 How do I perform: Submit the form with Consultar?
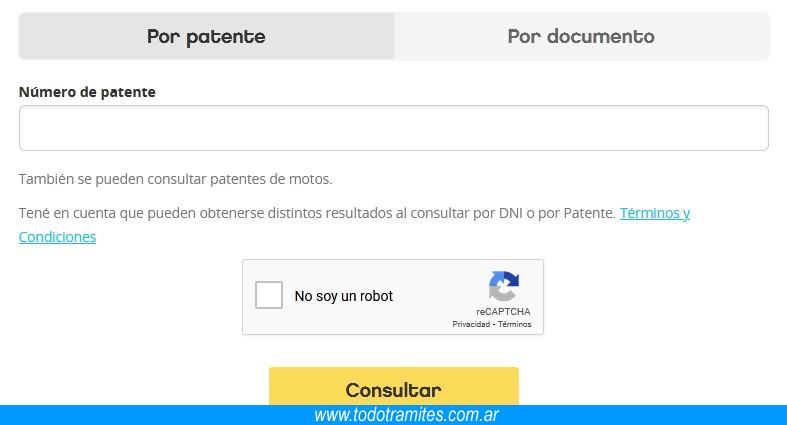[x=393, y=388]
